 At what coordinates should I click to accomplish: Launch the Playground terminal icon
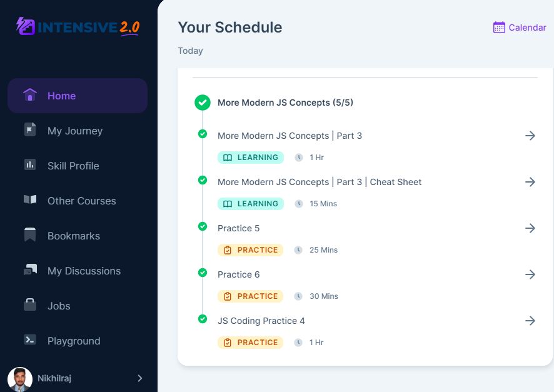click(30, 339)
